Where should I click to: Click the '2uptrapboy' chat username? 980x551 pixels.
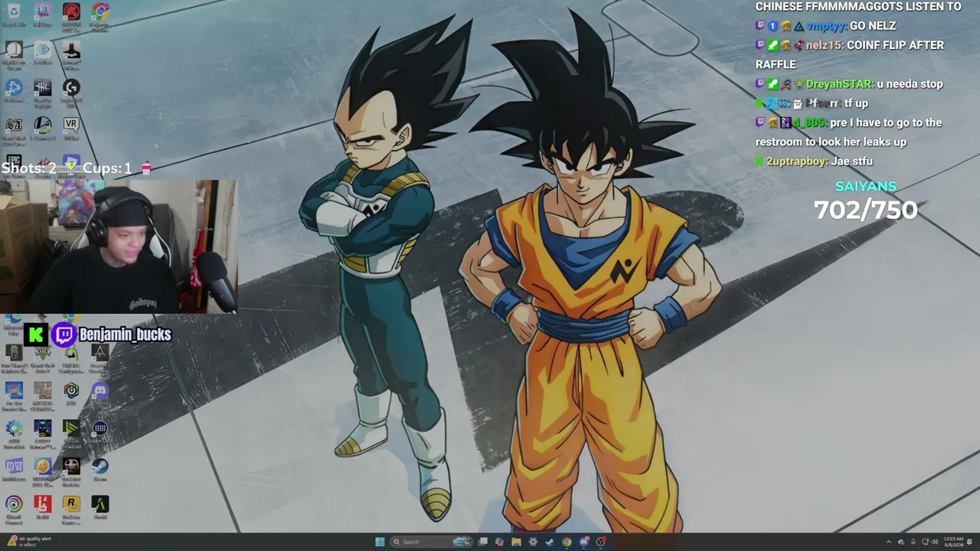tap(797, 161)
